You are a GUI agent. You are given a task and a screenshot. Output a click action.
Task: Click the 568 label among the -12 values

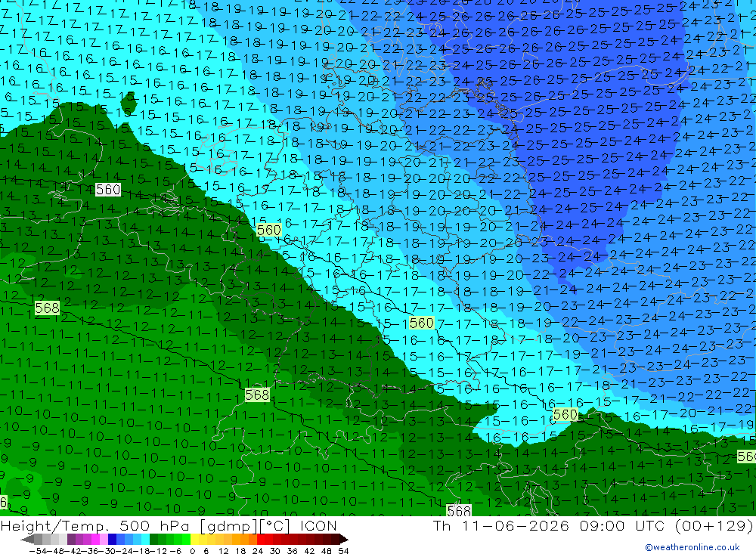coord(47,308)
